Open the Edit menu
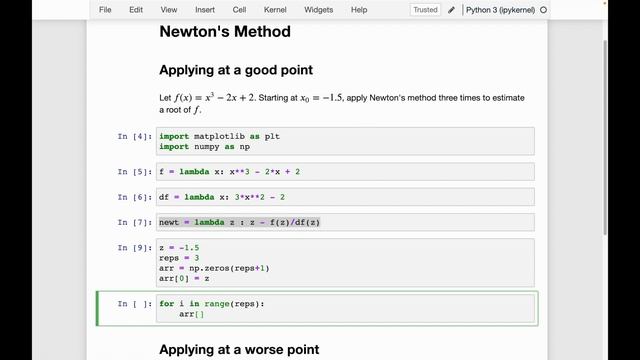This screenshot has width=640, height=360. pos(136,10)
